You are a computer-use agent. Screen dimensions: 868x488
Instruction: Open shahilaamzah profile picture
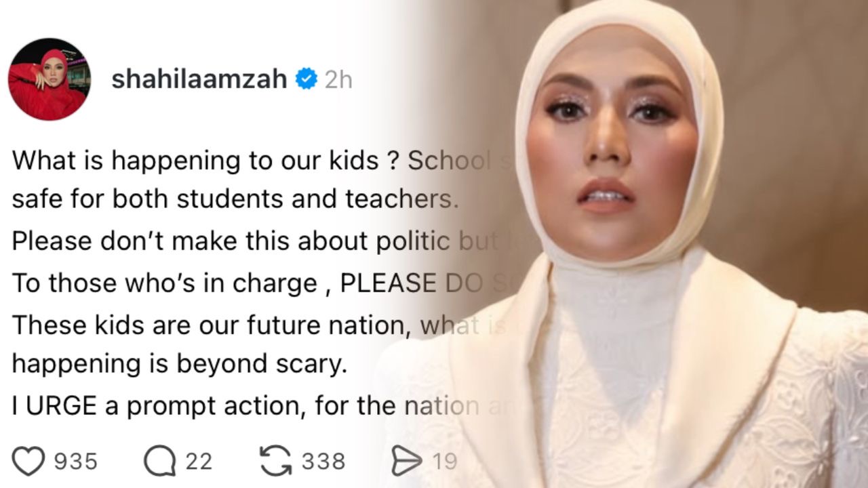coord(49,79)
